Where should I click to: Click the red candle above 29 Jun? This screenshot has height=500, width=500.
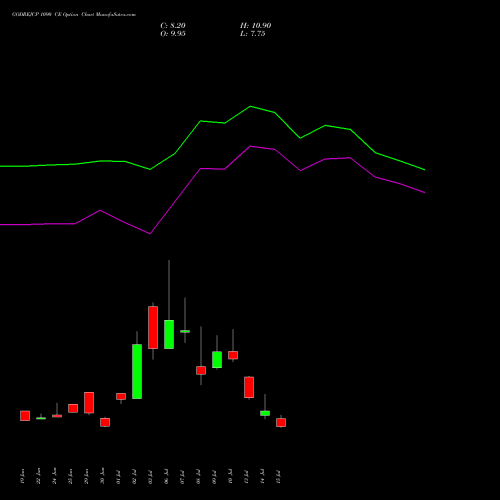point(89,403)
